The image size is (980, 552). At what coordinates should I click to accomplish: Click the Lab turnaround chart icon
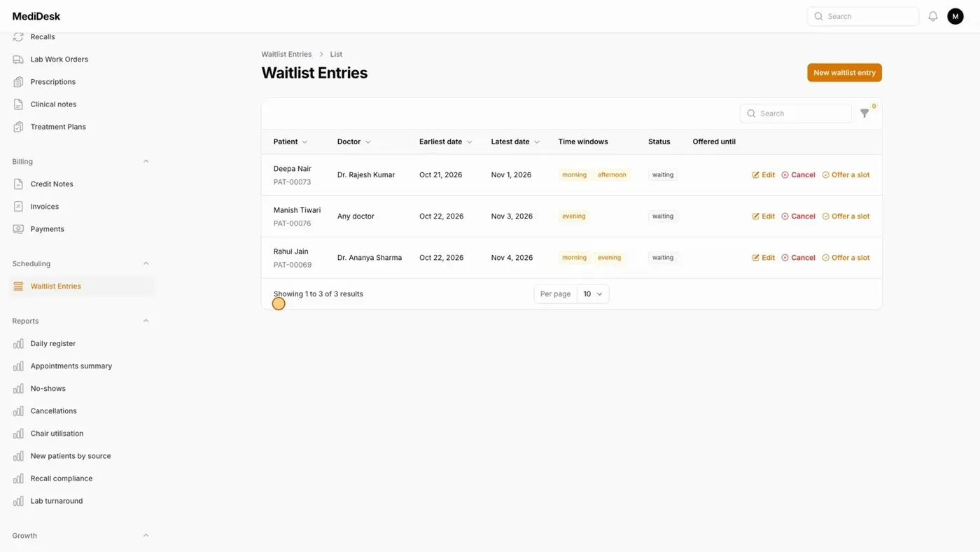point(18,501)
